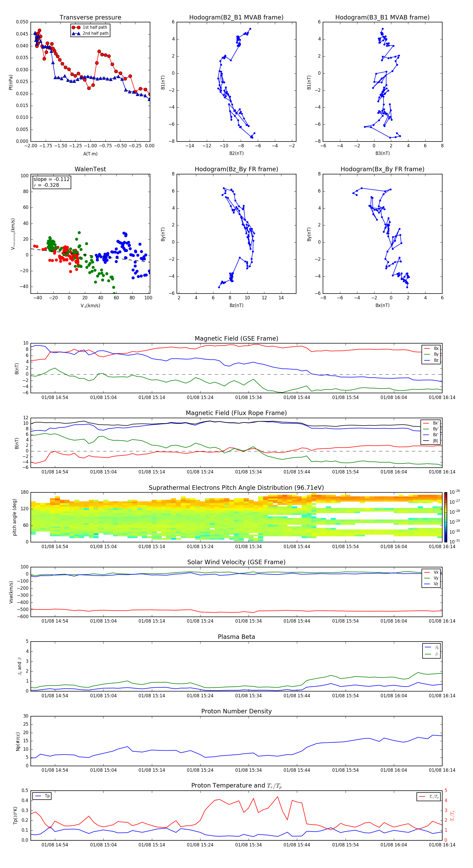The width and height of the screenshot is (473, 868).
Task: Click Bx' in the Flux Rope Frame legend
Action: pyautogui.click(x=431, y=423)
